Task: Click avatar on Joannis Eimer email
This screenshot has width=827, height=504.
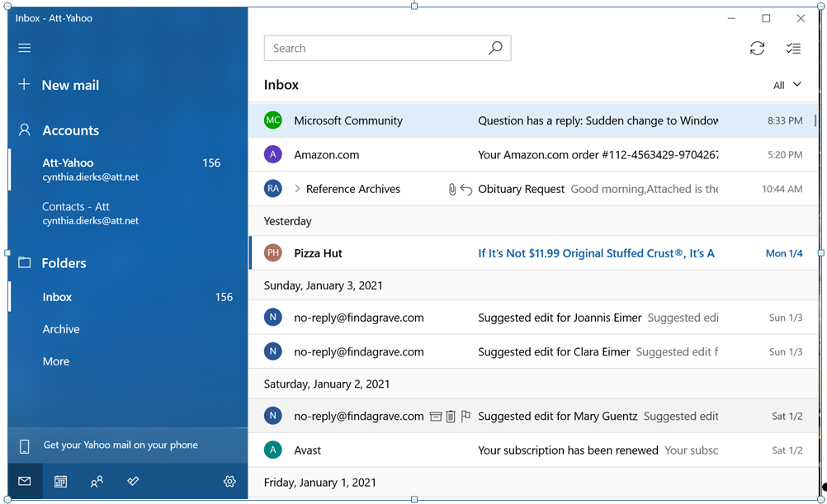Action: 272,318
